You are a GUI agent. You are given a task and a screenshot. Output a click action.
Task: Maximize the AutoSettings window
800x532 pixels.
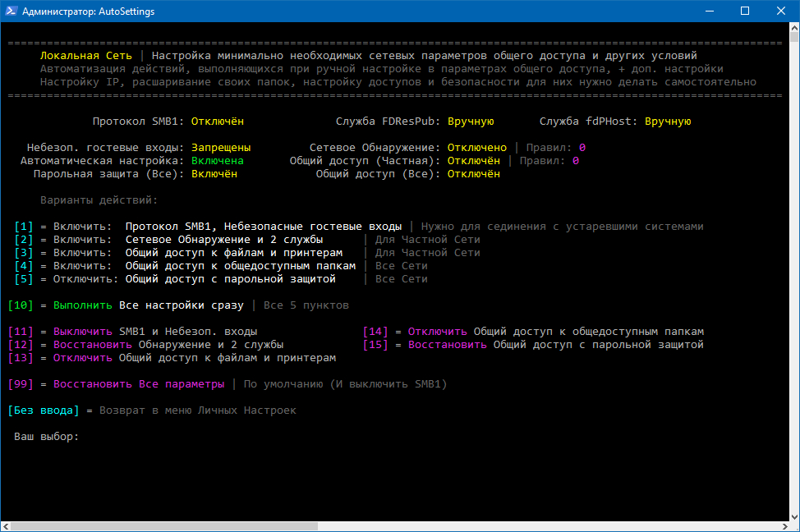tap(745, 11)
